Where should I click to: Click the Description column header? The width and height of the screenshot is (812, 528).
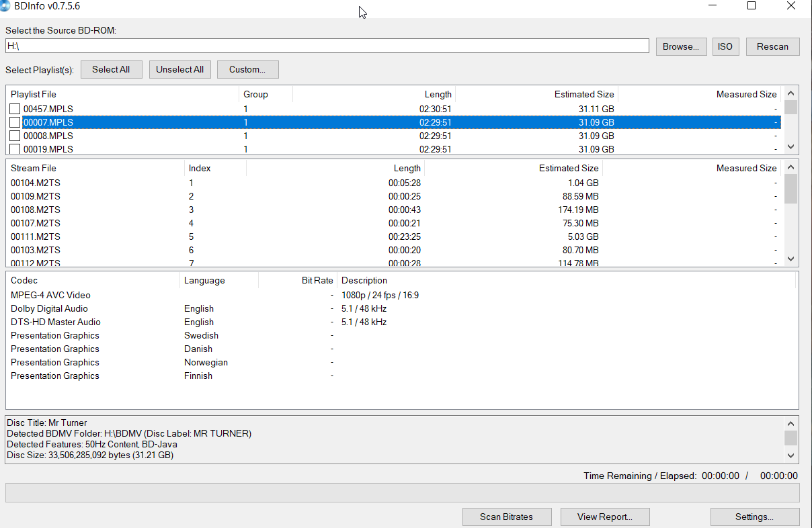pyautogui.click(x=566, y=280)
